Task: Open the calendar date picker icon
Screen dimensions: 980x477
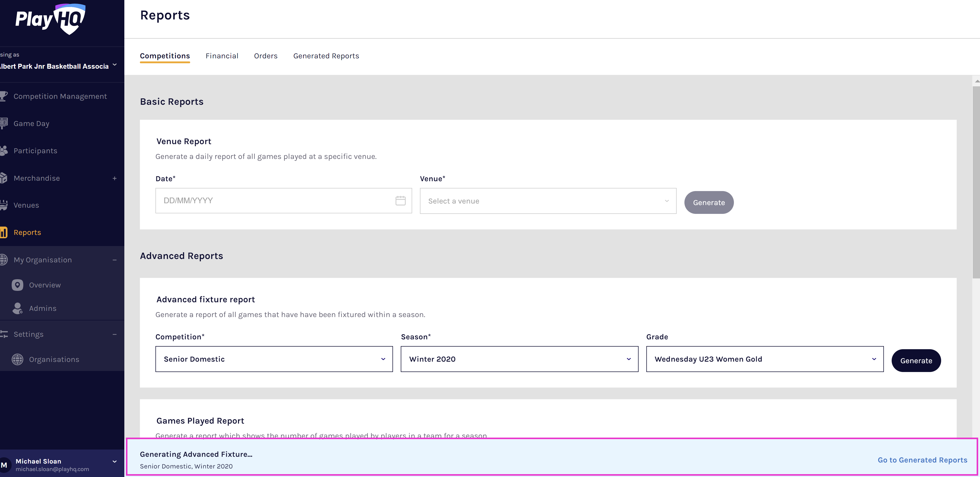Action: 400,201
